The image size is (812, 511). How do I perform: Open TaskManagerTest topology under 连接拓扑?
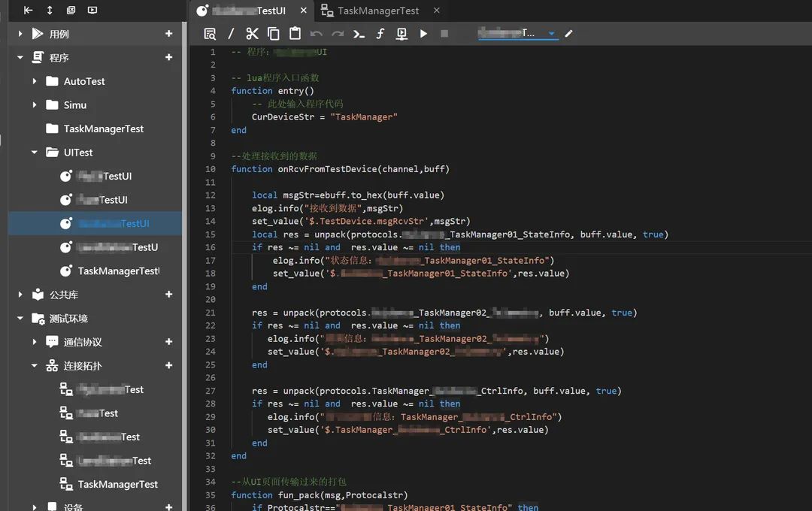point(117,484)
